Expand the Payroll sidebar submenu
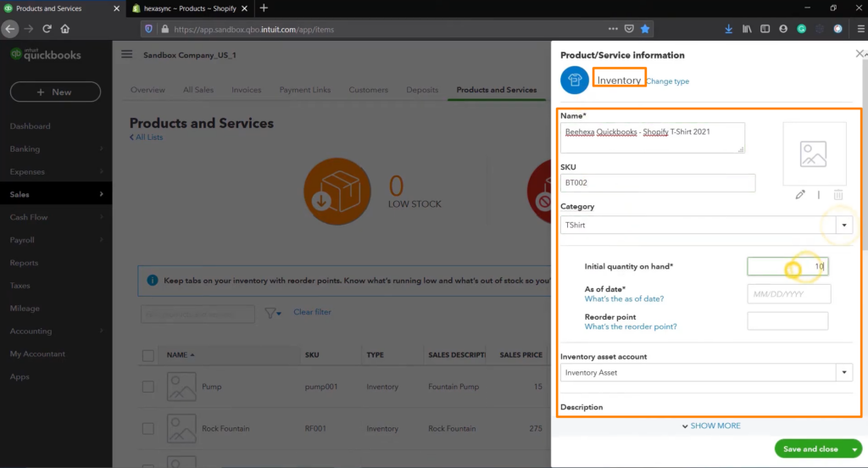Viewport: 868px width, 468px height. [x=102, y=239]
